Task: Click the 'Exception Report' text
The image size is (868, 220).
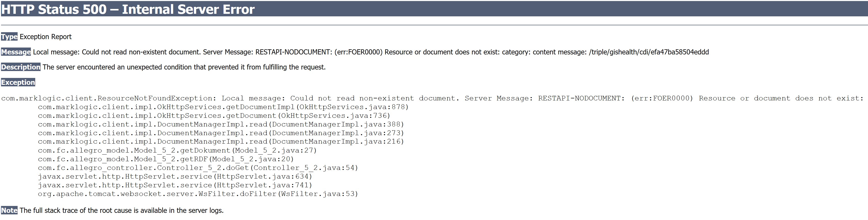Action: 45,37
